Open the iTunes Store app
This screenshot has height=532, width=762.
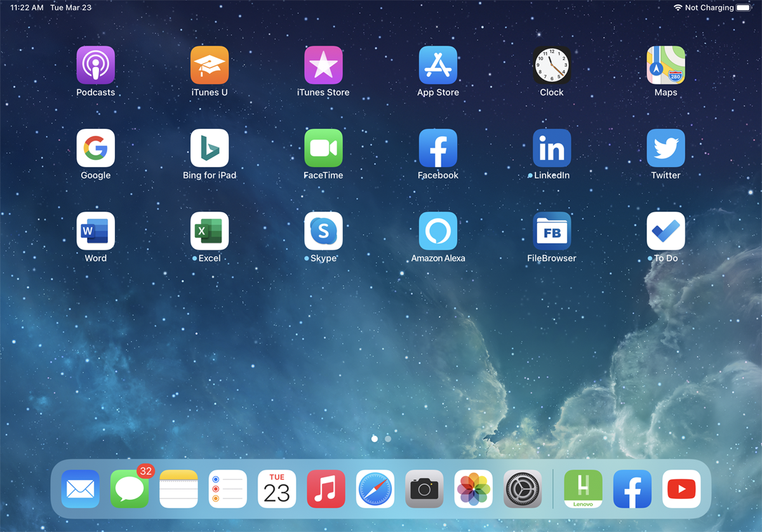(x=323, y=65)
